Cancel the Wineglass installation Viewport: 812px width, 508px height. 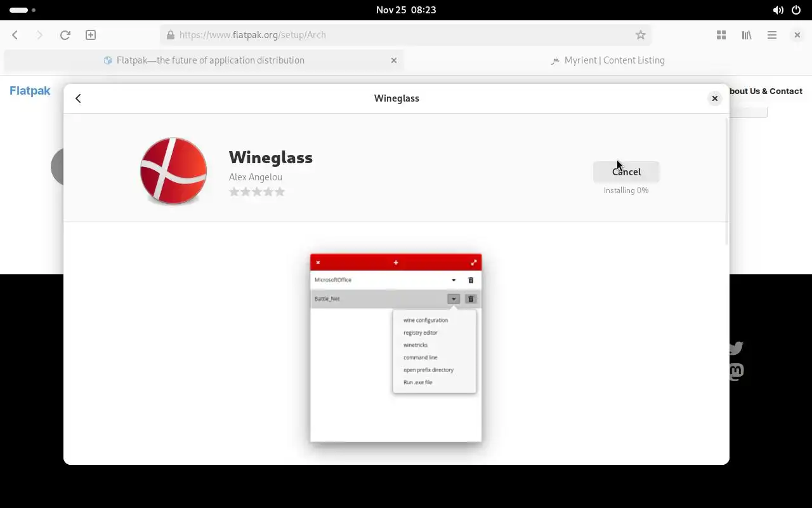tap(626, 171)
